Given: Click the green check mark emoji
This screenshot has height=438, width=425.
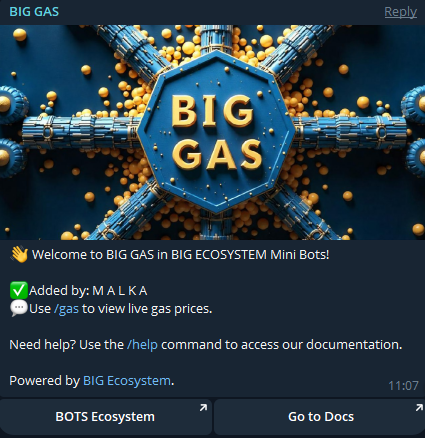Looking at the screenshot, I should pos(19,290).
